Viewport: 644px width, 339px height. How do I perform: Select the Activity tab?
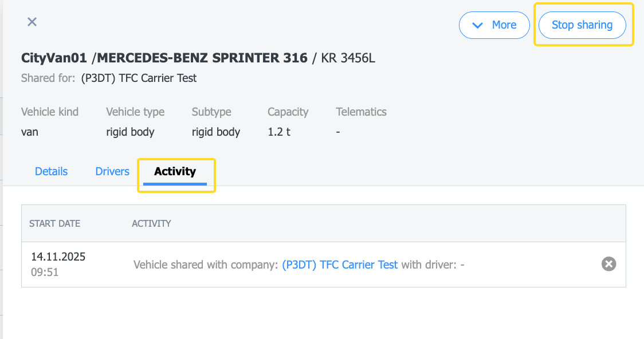(x=175, y=171)
